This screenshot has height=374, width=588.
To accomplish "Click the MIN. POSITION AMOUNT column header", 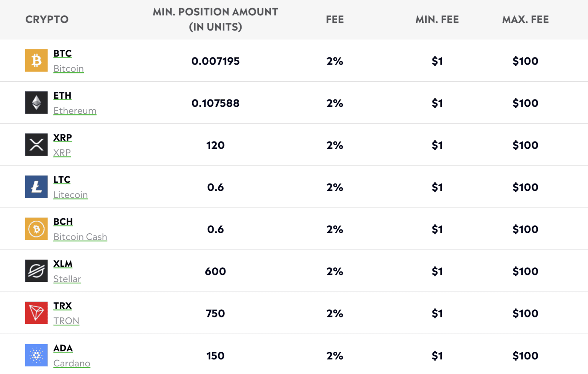I will (215, 19).
